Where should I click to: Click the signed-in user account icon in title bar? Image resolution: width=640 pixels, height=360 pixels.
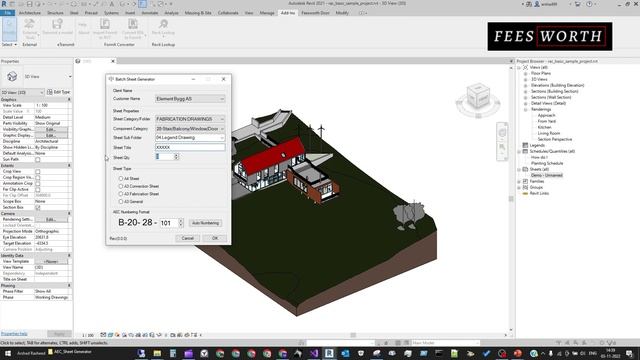tap(537, 4)
